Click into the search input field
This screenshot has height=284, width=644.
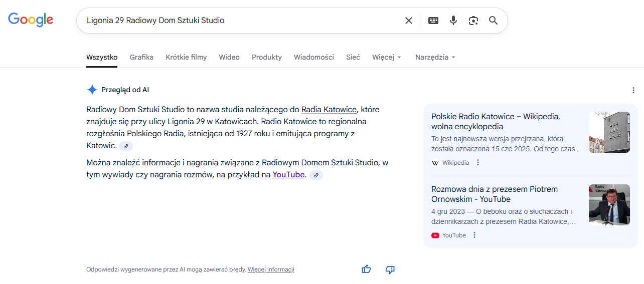[x=241, y=21]
